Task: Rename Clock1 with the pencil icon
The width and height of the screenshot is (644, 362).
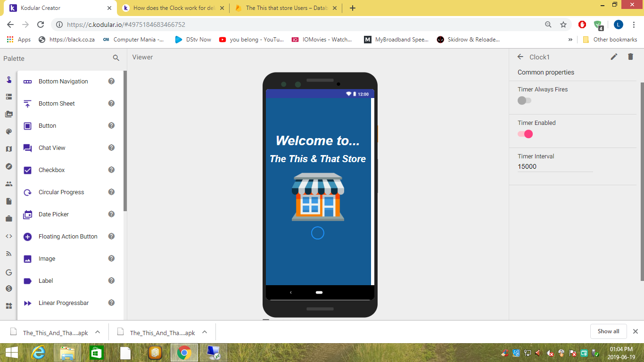Action: coord(614,57)
